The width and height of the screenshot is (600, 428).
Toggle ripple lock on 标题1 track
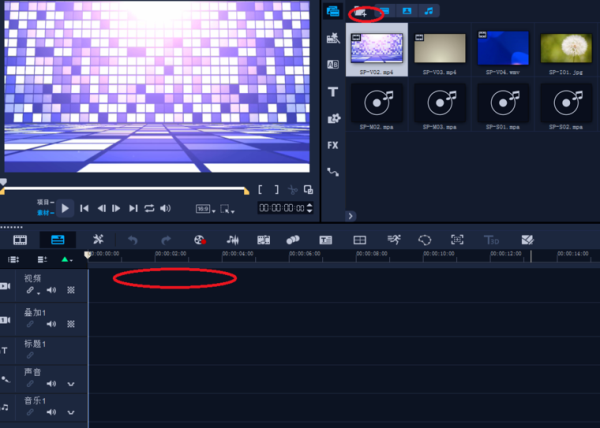click(x=30, y=355)
